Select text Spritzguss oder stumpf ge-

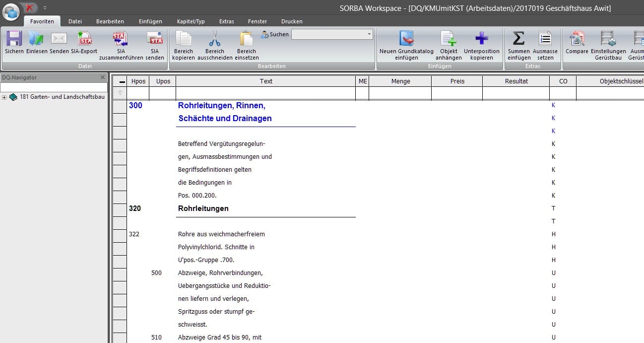[x=216, y=312]
